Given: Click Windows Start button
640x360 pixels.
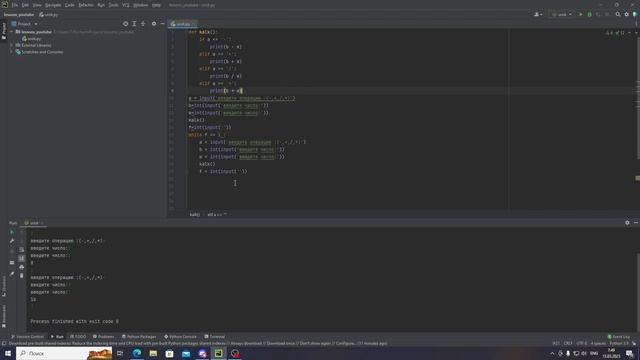Looking at the screenshot, I should (8, 353).
